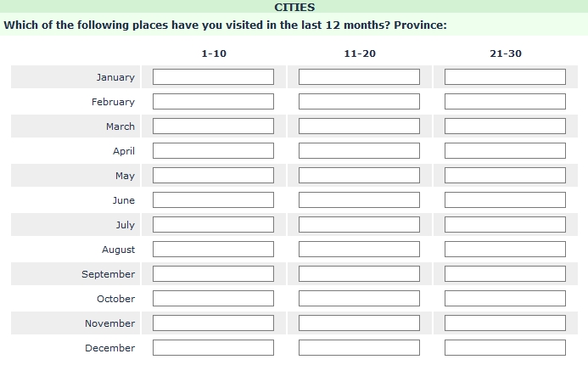Click the January 1-10 input field
Screen dimensions: 588x365
point(213,77)
